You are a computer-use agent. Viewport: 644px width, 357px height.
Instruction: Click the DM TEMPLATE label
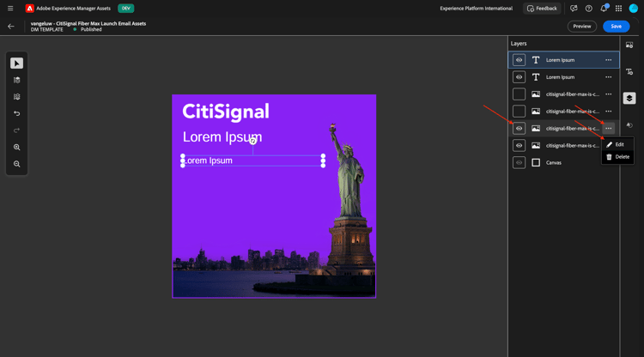(x=47, y=29)
